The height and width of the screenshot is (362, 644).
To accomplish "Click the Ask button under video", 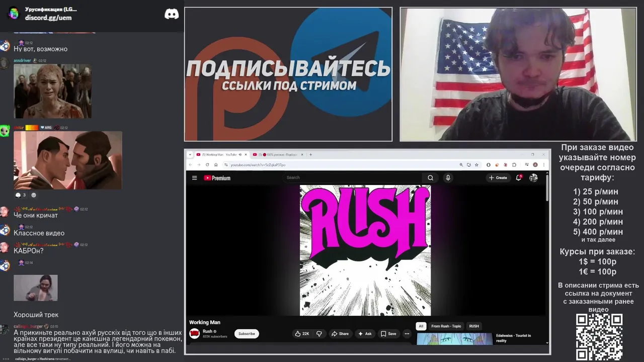I will click(x=365, y=334).
